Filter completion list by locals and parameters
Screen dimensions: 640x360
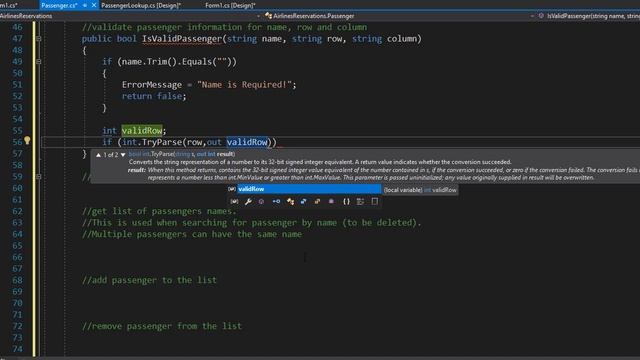click(234, 202)
